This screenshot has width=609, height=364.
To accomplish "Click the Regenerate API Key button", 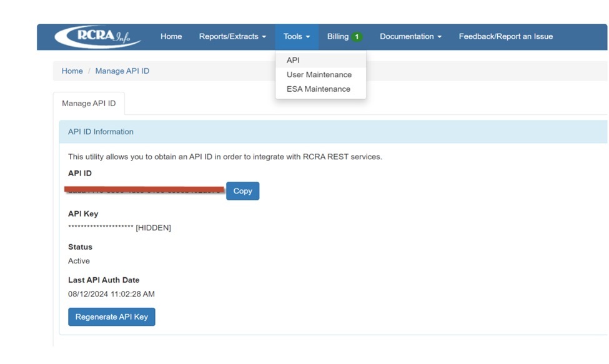I will click(111, 317).
